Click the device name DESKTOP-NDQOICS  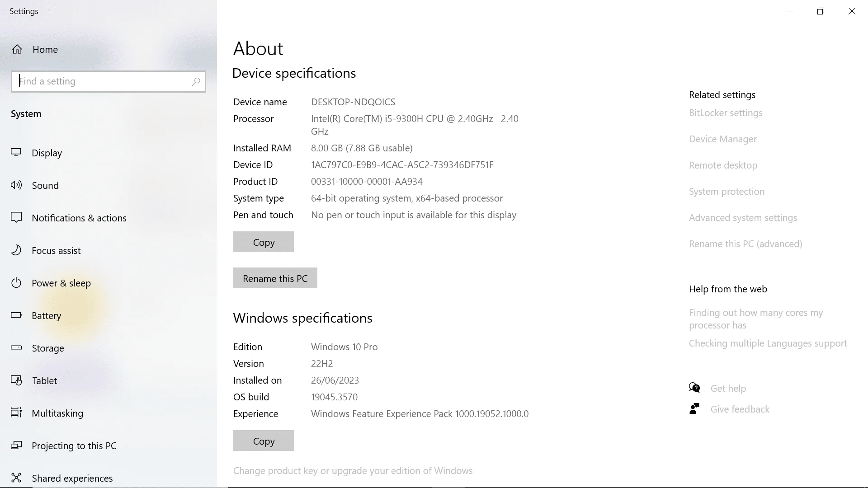[353, 102]
